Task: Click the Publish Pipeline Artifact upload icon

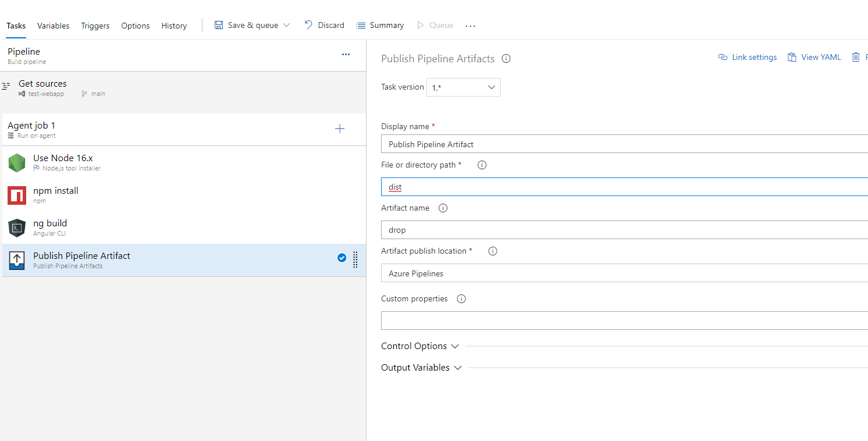Action: [x=17, y=260]
